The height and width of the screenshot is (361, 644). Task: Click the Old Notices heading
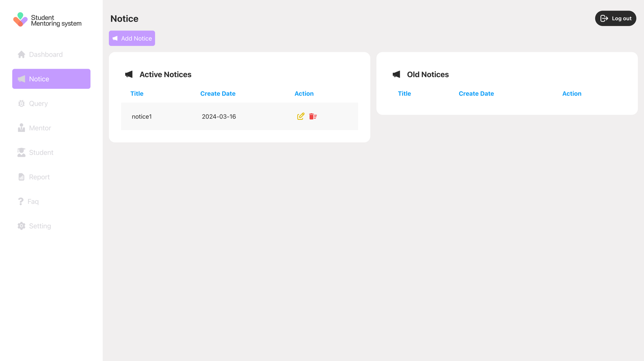428,74
